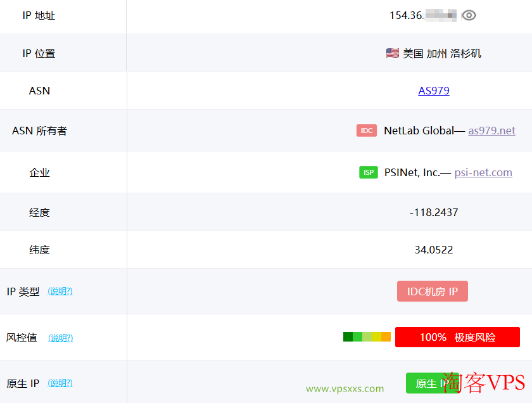Click the red 100% 极度风险 badge

(x=457, y=337)
